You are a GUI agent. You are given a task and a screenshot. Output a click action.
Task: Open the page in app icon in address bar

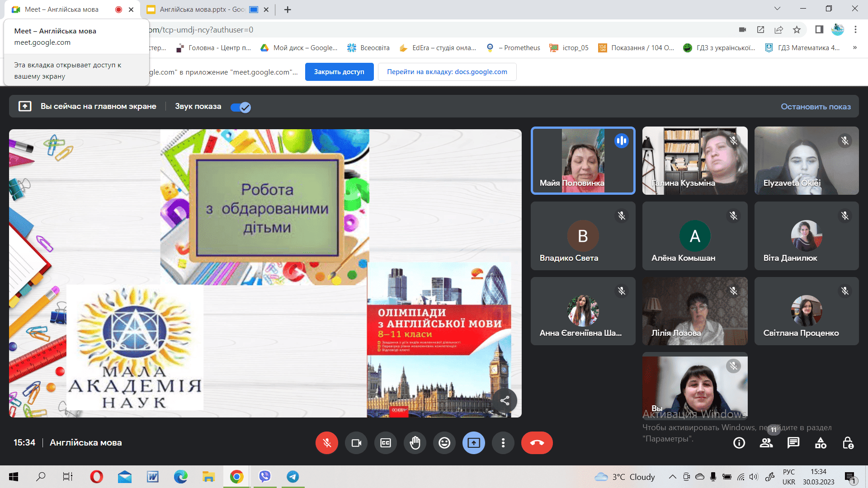(760, 30)
